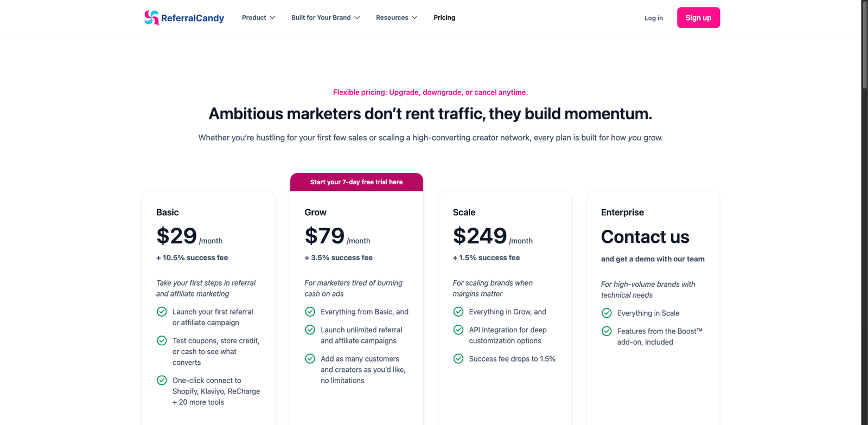
Task: Open the Log in link
Action: point(654,18)
